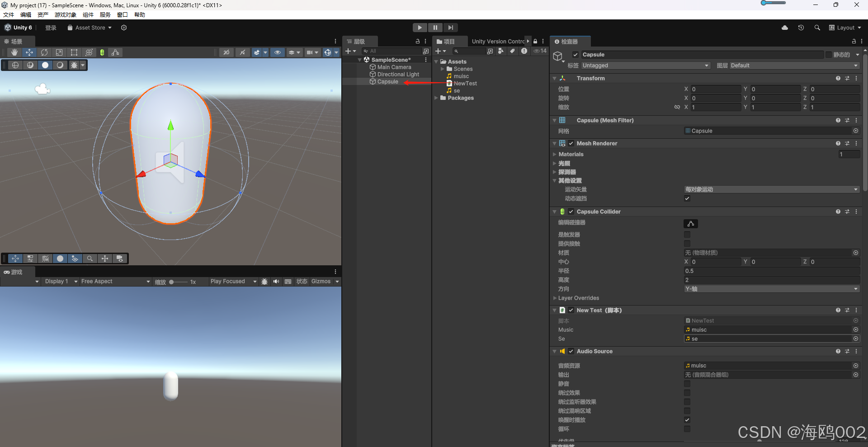The width and height of the screenshot is (868, 447).
Task: Click the Step frame button
Action: (x=451, y=28)
